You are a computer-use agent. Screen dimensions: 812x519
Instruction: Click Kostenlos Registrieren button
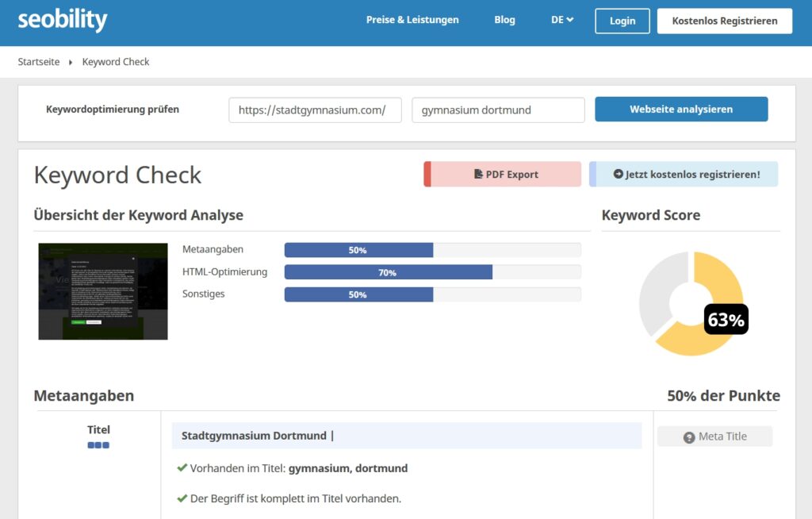pos(725,21)
